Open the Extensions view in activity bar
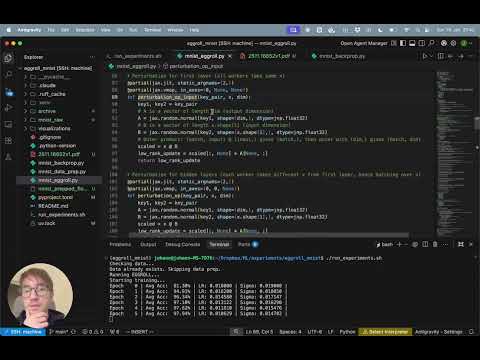Viewport: 480px width, 360px height. click(9, 140)
